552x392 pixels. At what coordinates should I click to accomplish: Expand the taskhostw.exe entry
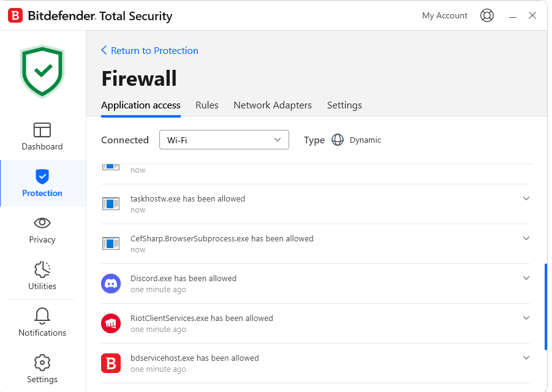[526, 198]
